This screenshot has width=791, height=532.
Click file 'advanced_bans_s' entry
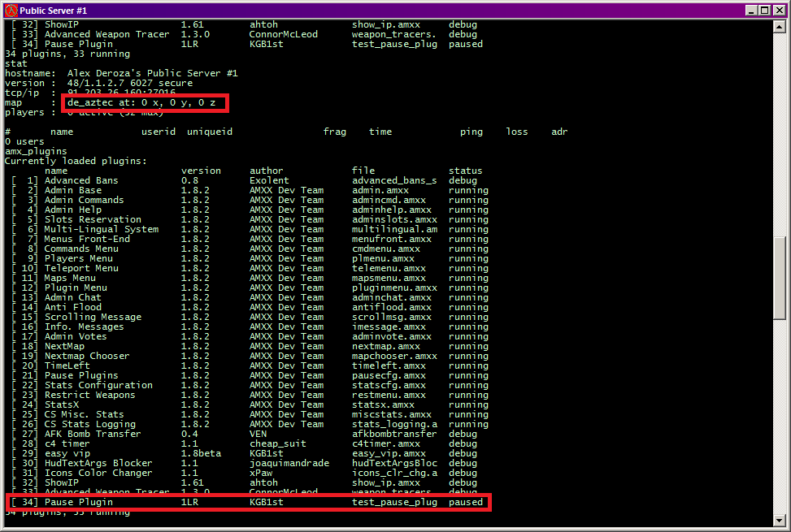click(x=394, y=180)
